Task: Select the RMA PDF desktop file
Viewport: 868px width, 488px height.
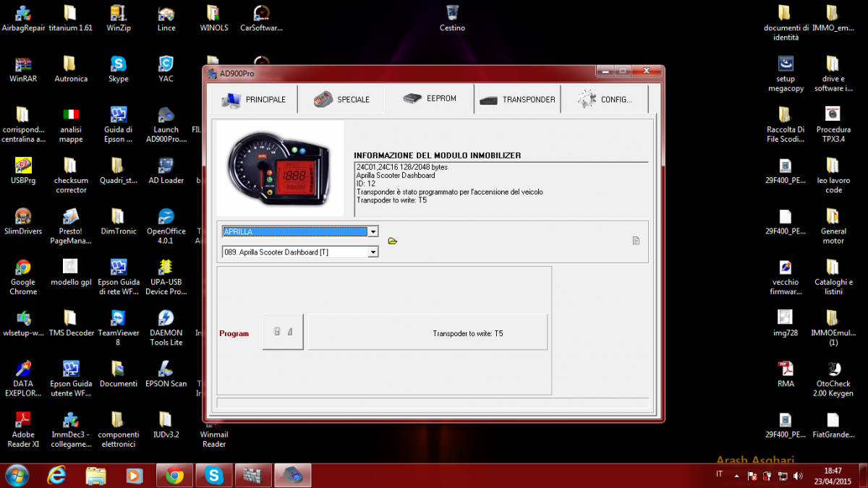Action: tap(786, 374)
